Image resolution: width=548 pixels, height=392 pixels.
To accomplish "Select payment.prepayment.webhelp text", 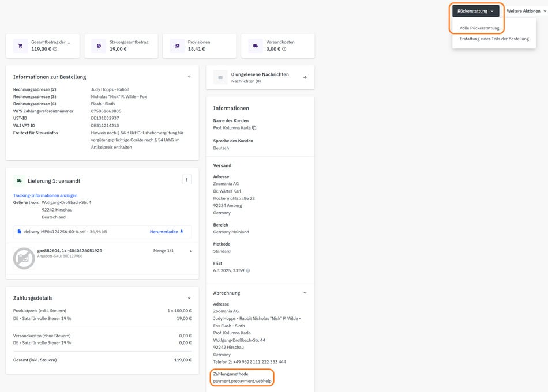I will (x=242, y=381).
